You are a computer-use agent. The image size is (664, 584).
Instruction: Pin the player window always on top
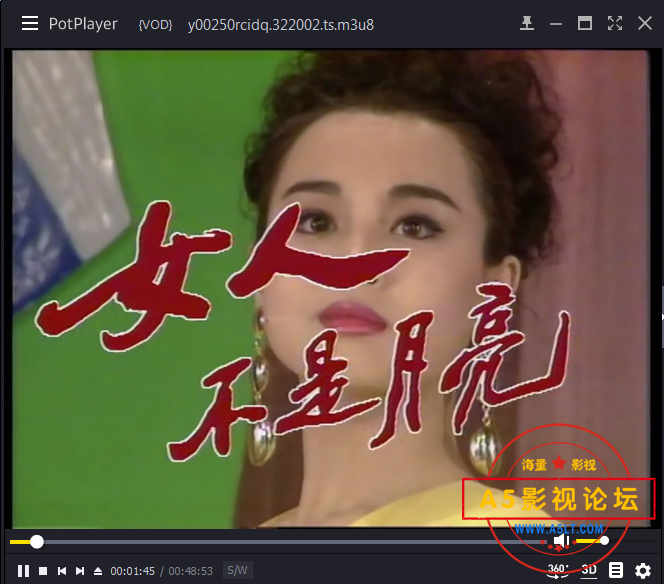(x=527, y=23)
